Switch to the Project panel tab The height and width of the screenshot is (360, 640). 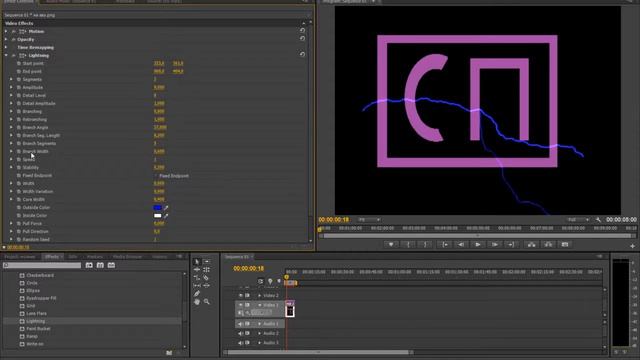(x=20, y=257)
